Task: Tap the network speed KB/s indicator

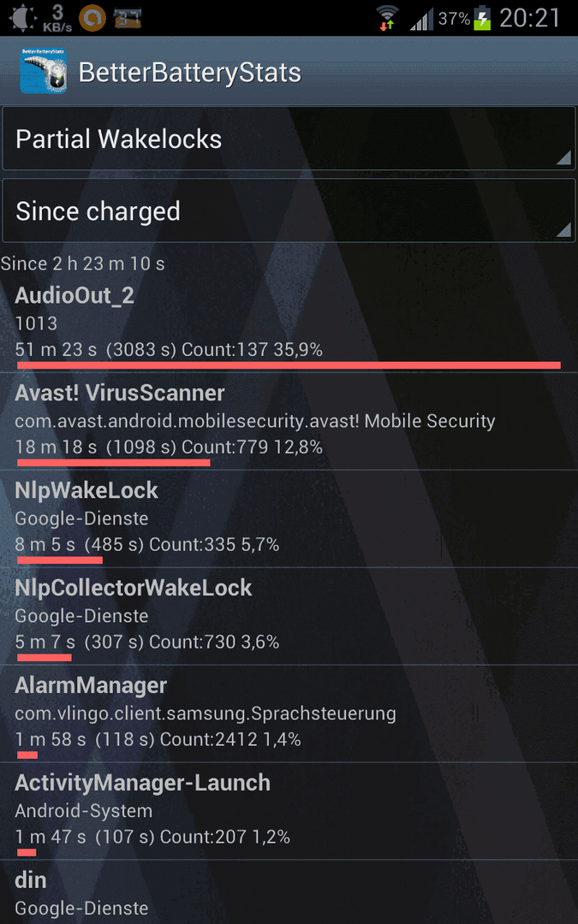Action: (57, 18)
